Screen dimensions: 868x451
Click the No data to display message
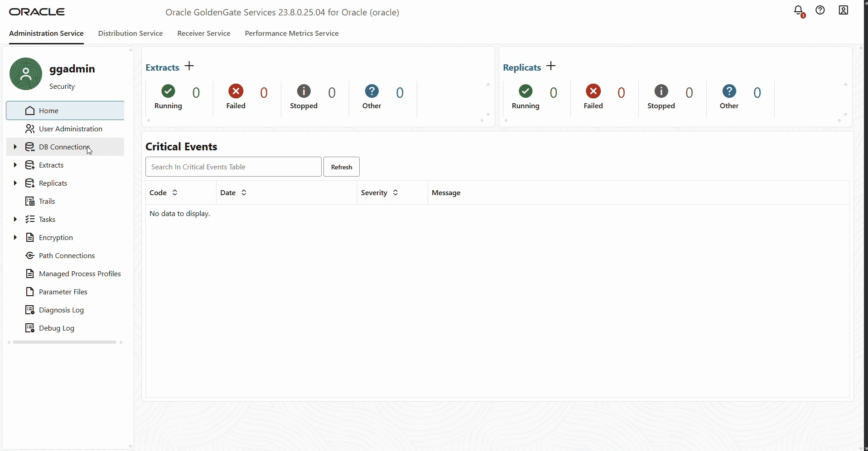point(180,214)
